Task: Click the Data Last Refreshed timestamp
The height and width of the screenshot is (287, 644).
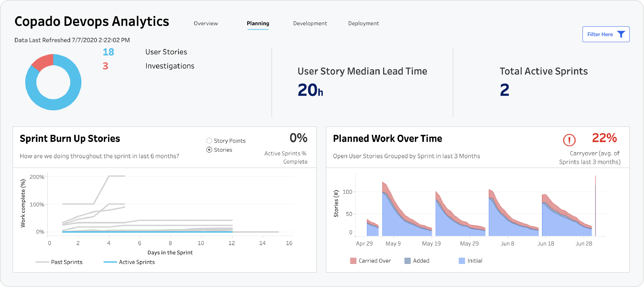Action: click(x=72, y=40)
